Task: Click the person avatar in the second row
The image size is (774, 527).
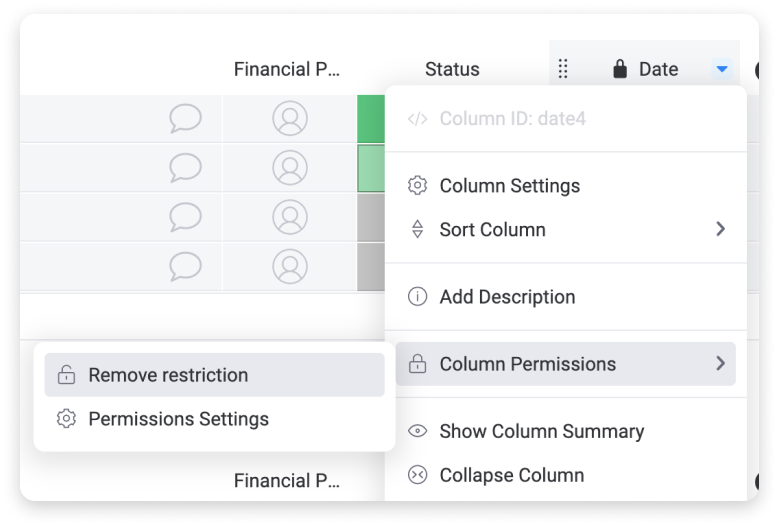Action: pos(290,168)
